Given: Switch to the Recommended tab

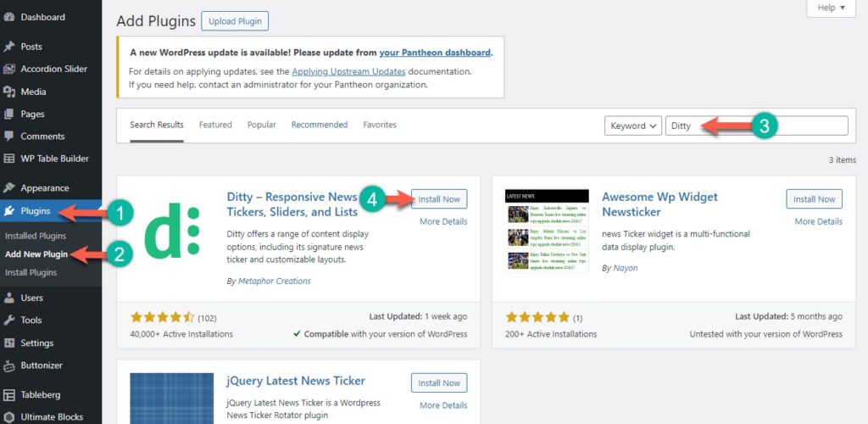Looking at the screenshot, I should click(320, 126).
